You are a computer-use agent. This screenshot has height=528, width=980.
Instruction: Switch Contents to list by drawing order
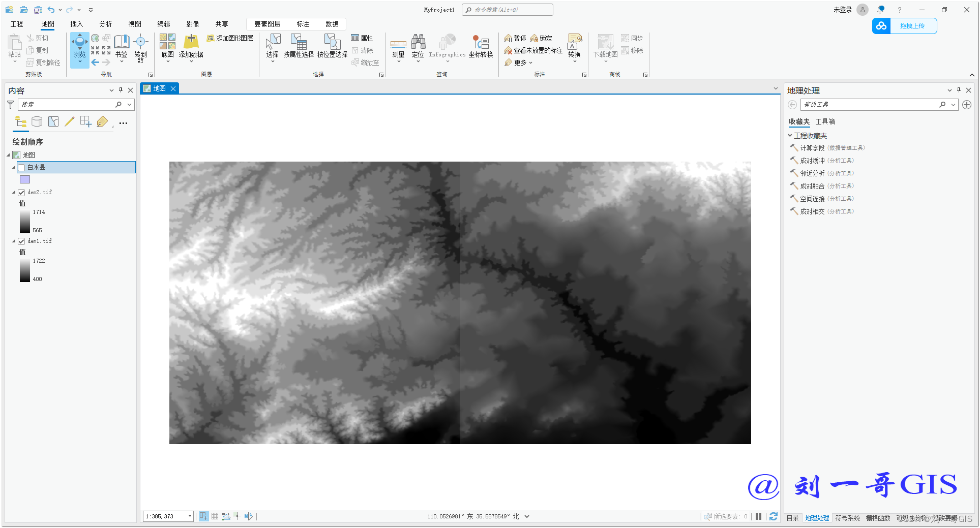pyautogui.click(x=21, y=122)
